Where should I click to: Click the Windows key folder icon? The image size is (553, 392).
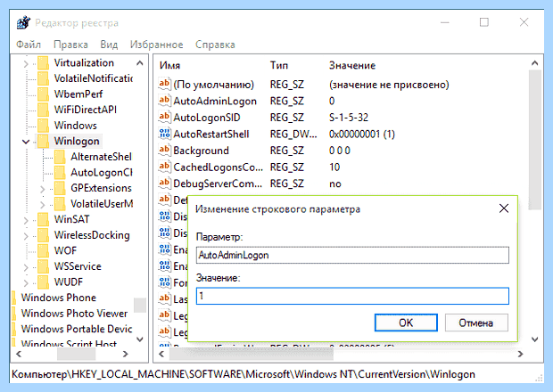[x=44, y=126]
